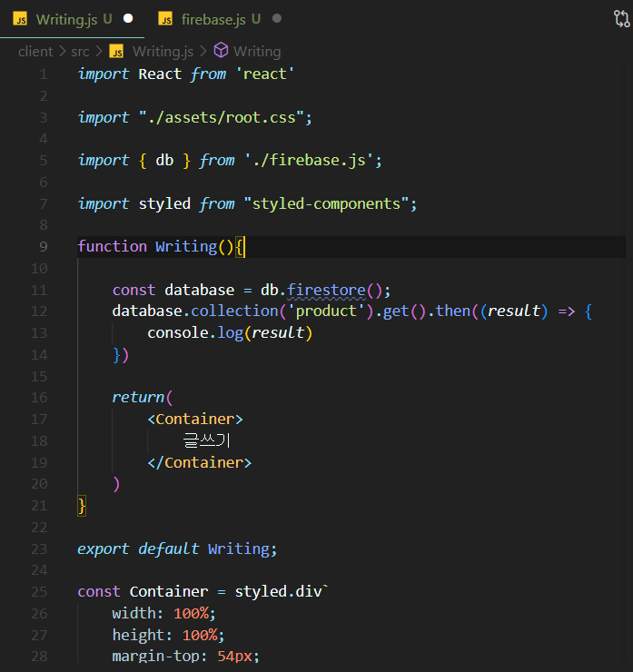The image size is (633, 672).
Task: Click the 'react' string on line 1
Action: (265, 74)
